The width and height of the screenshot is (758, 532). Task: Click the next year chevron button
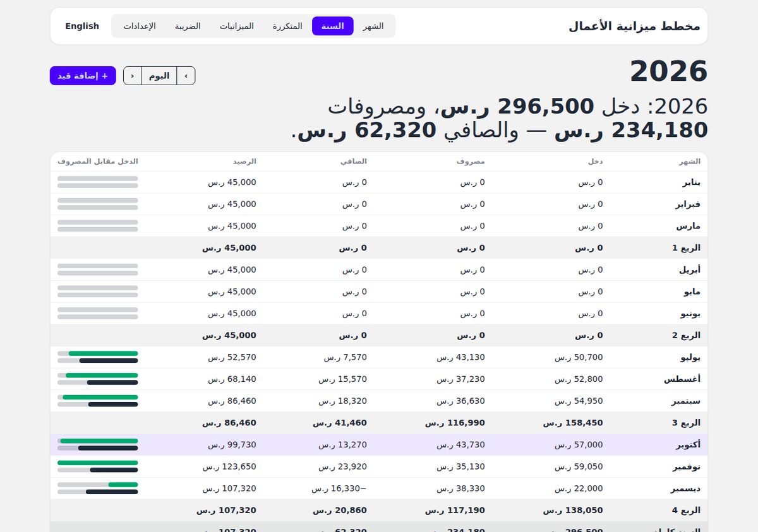[x=132, y=76]
